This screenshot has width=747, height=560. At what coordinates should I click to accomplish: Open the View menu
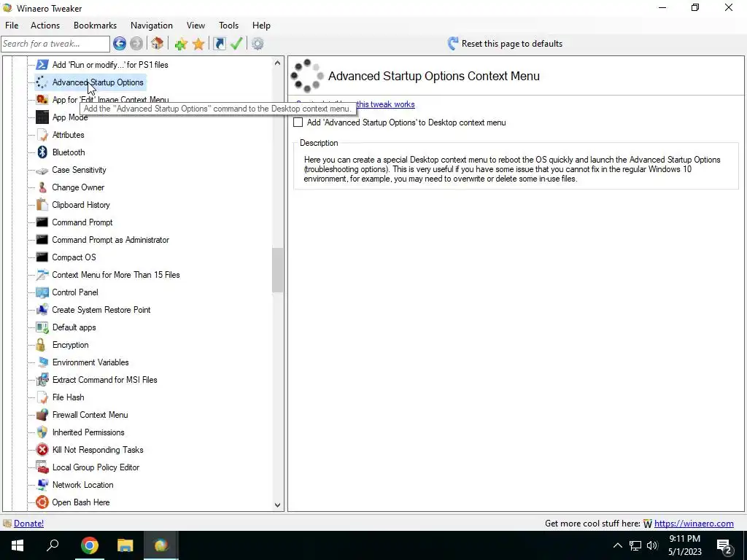pyautogui.click(x=196, y=26)
